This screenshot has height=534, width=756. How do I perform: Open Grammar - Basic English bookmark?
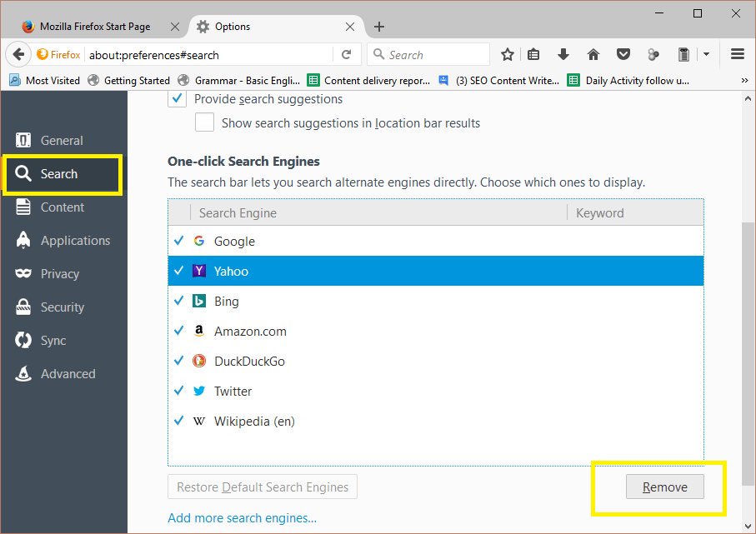pos(239,81)
